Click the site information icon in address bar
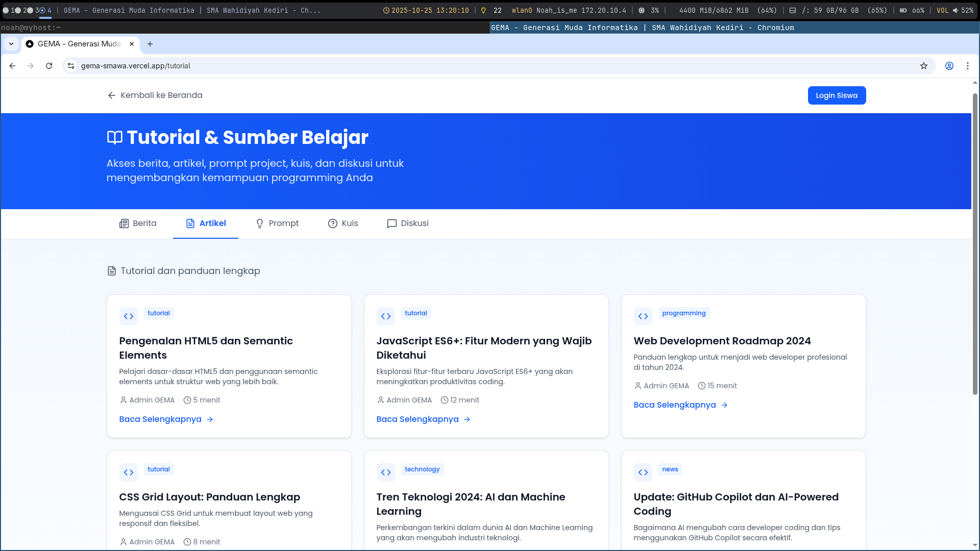 click(71, 66)
